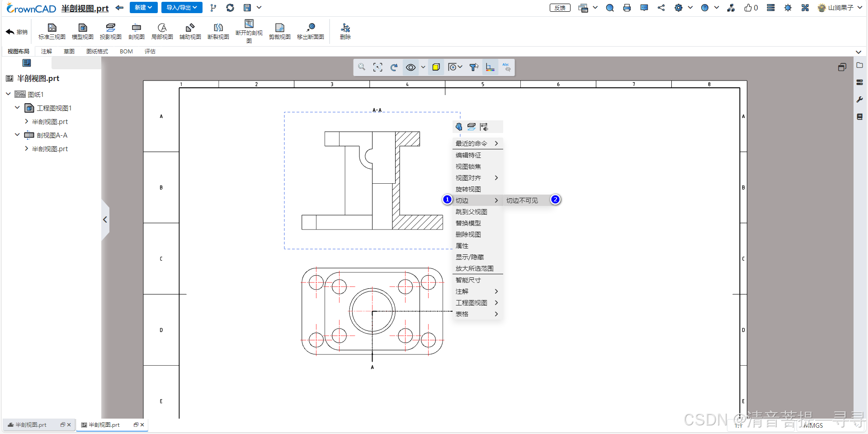The width and height of the screenshot is (868, 434).
Task: Click the 标准三视图 tool icon
Action: (52, 28)
